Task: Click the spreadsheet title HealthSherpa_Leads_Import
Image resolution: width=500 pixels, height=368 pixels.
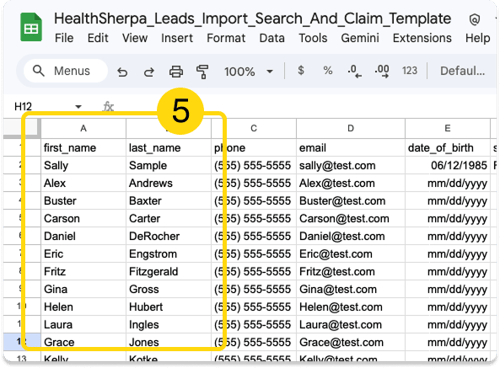Action: coord(252,19)
